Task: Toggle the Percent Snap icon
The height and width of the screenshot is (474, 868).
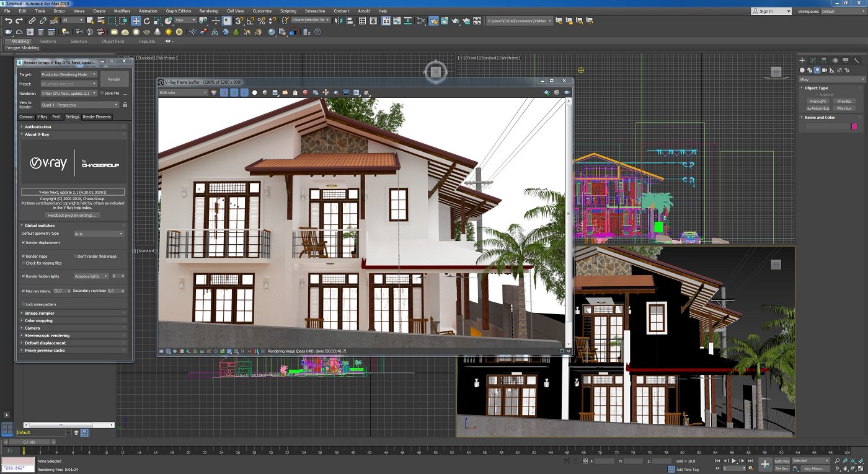Action: click(x=262, y=20)
